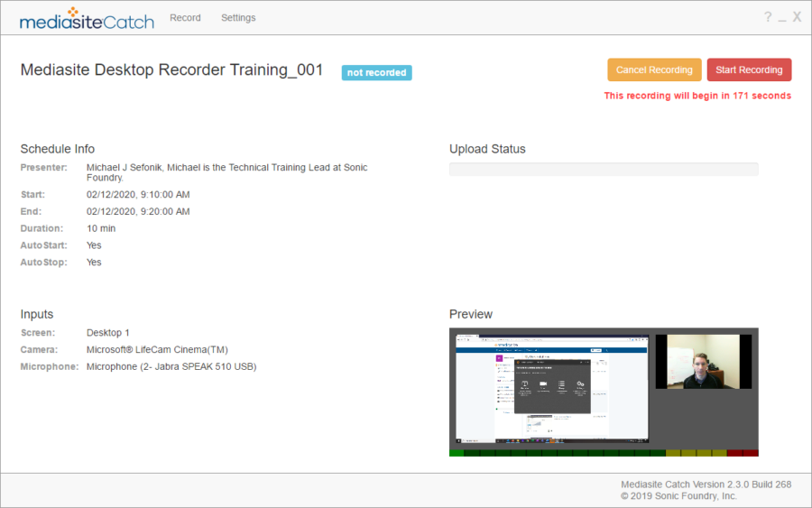Click the screen input 'Desktop 1'

coord(107,333)
